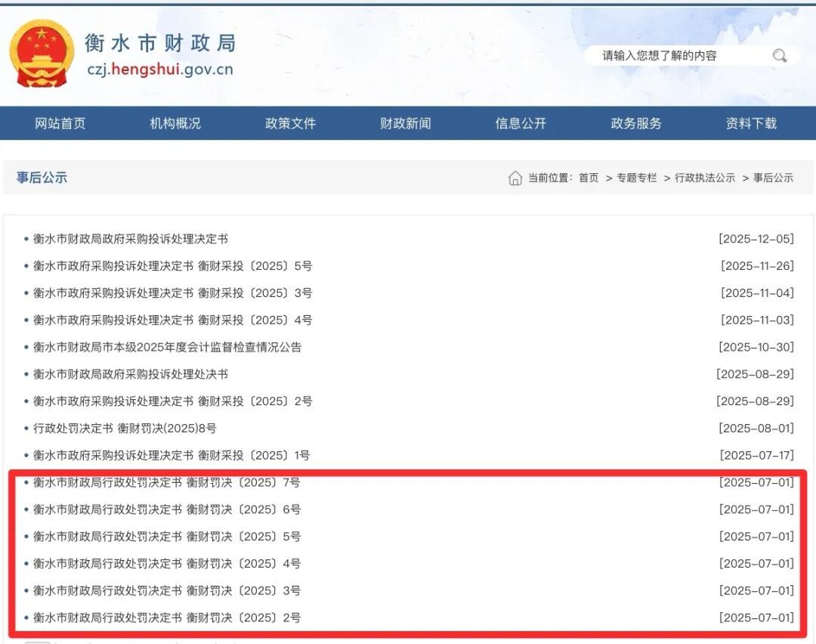The image size is (816, 644).
Task: Select the 政务服务 menu item
Action: [635, 123]
